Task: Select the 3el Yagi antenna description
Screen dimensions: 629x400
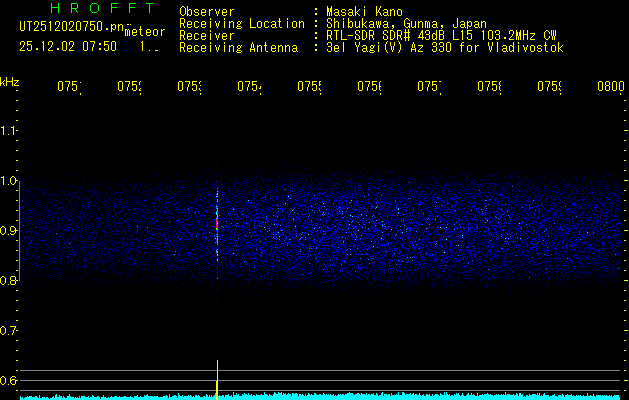Action: tap(444, 47)
